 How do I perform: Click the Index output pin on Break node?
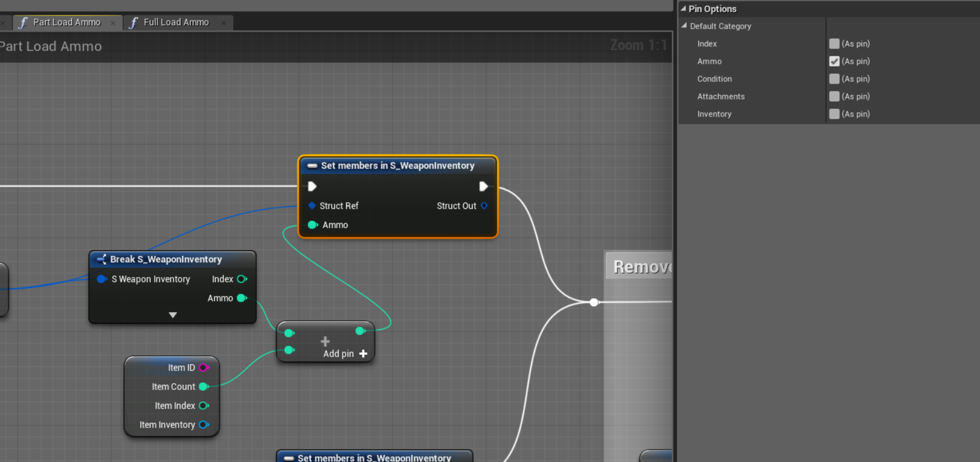tap(241, 279)
